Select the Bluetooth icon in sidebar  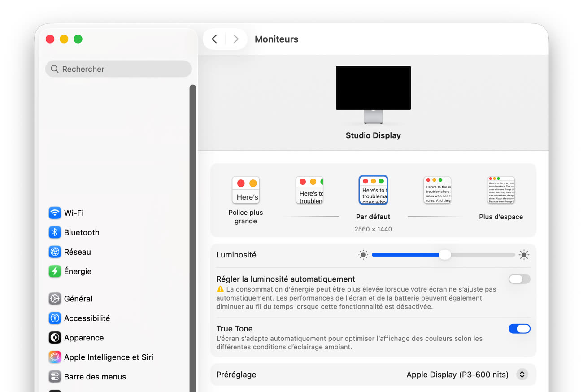click(55, 232)
